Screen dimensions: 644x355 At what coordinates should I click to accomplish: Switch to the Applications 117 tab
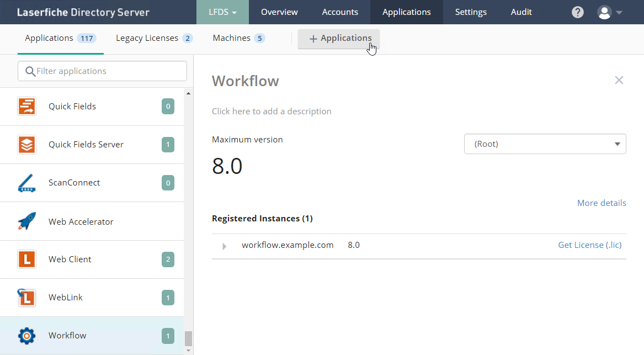coord(60,38)
